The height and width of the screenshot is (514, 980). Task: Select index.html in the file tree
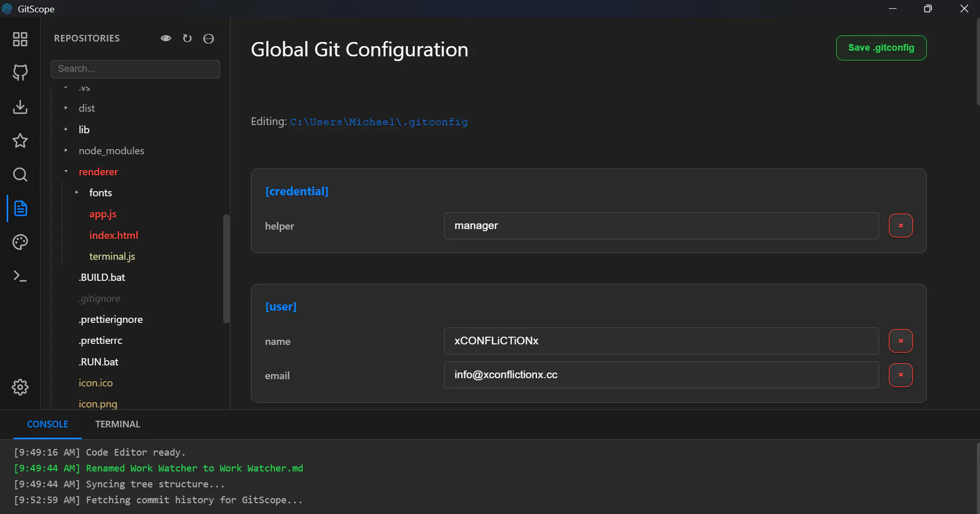click(114, 235)
